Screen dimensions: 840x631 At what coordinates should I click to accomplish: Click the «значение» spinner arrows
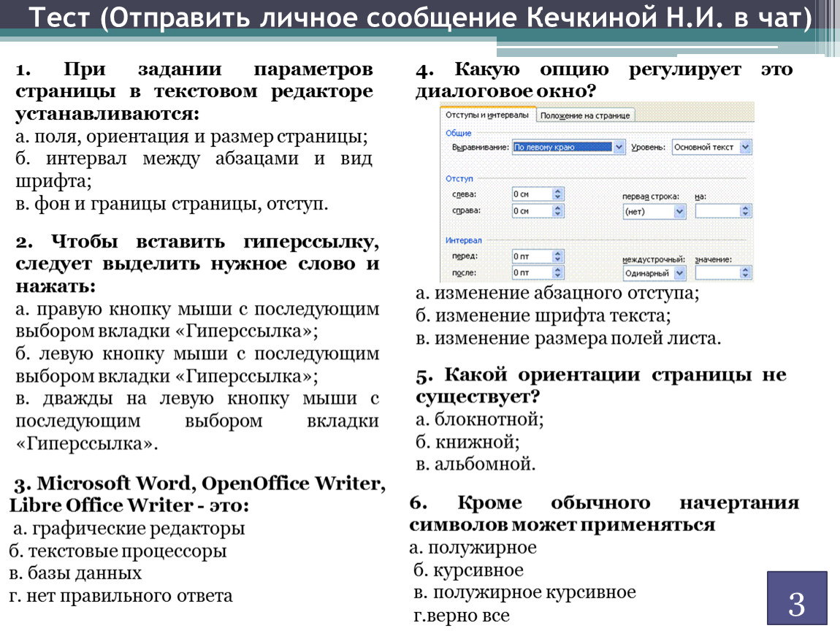point(745,273)
